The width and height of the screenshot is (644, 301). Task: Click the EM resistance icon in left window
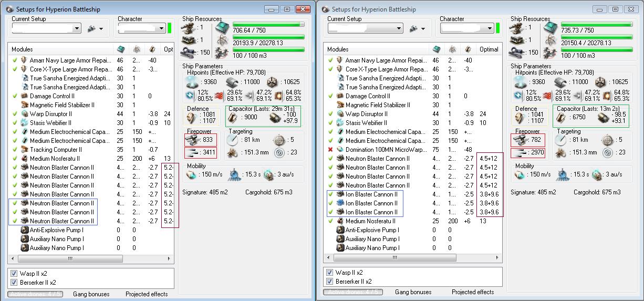[190, 95]
